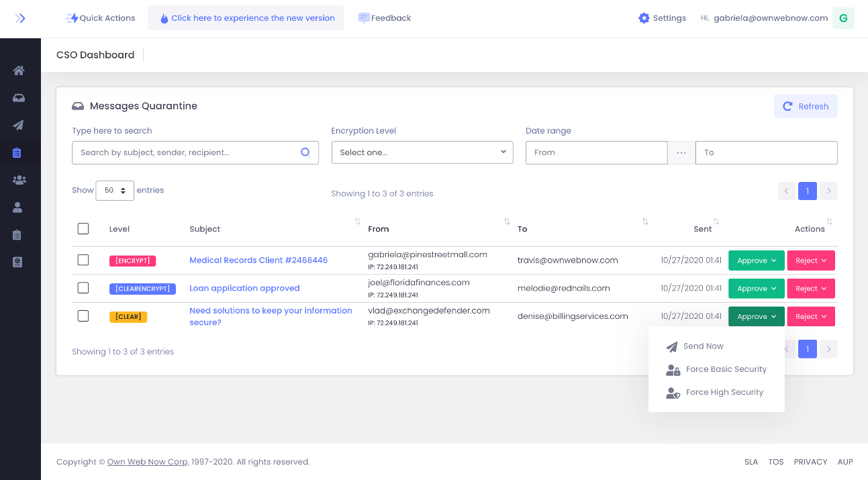The width and height of the screenshot is (868, 480).
Task: Open the sent mail paper plane sidebar icon
Action: click(19, 125)
